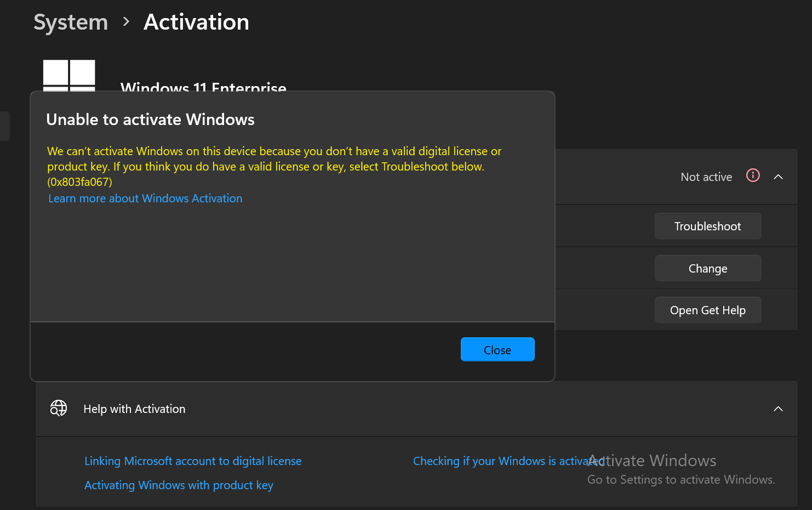Close the Unable to activate Windows dialog
Screen dimensions: 812x510
click(498, 349)
